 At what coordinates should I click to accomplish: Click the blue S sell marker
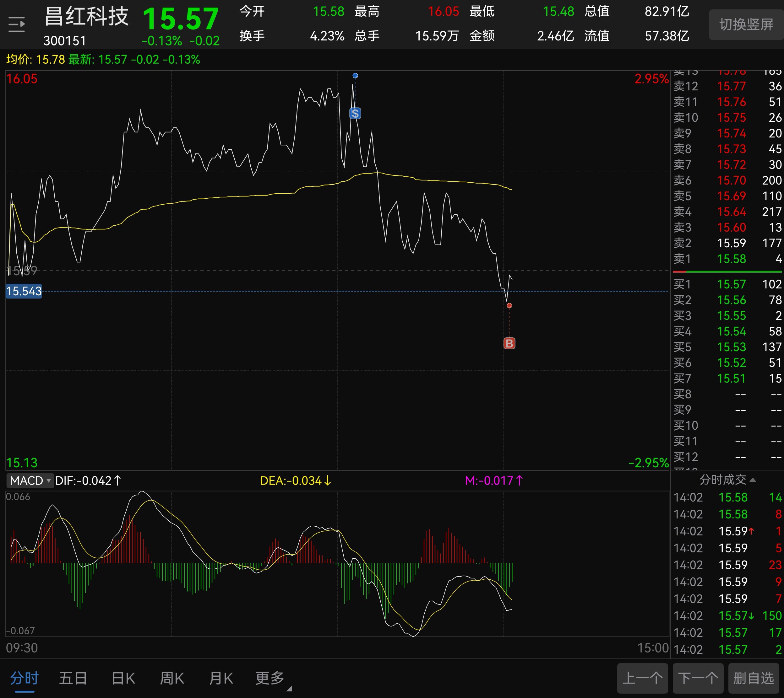[x=355, y=114]
